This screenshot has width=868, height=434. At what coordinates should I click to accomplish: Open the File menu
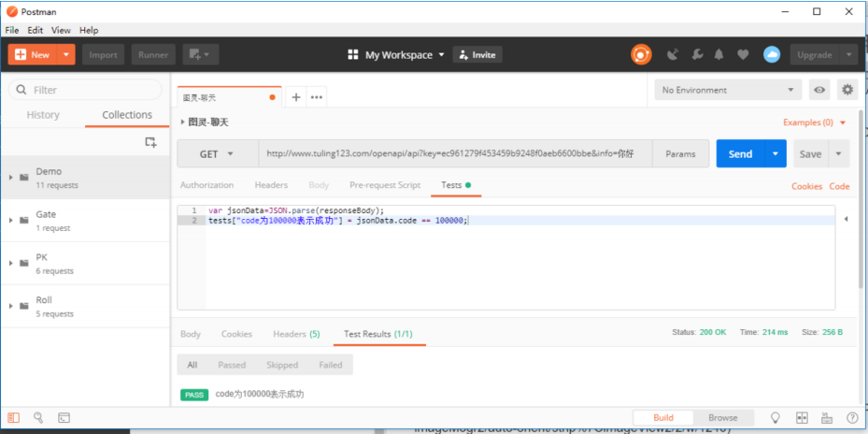pos(11,30)
